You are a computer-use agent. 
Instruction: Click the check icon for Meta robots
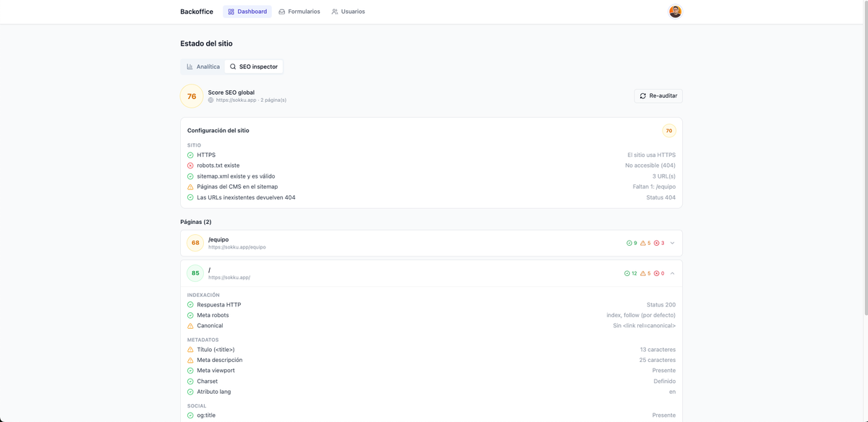[190, 316]
